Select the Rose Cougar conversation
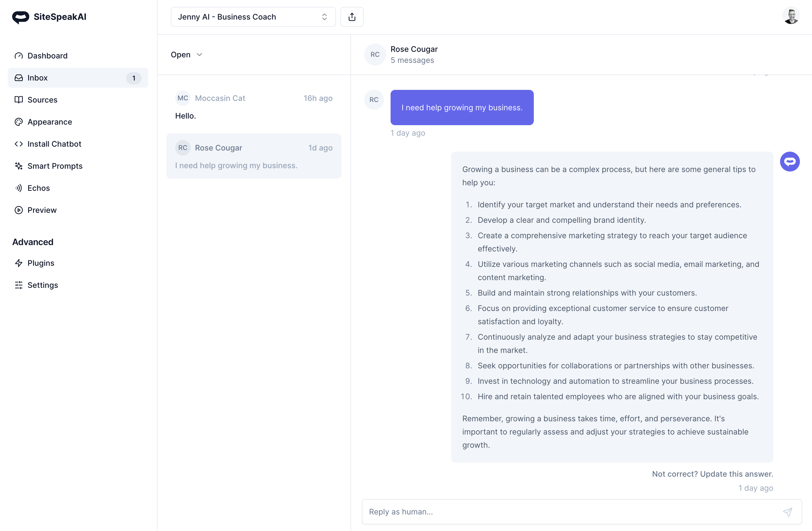 (253, 156)
